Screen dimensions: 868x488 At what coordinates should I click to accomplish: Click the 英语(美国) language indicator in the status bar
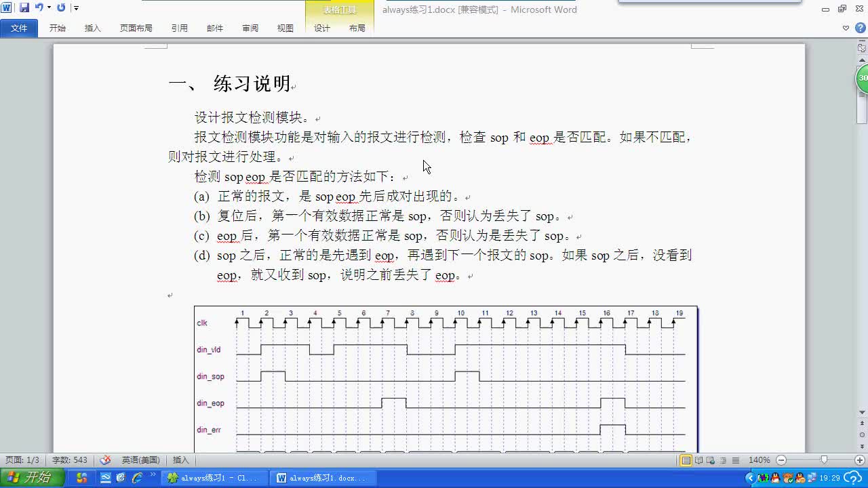pyautogui.click(x=140, y=460)
